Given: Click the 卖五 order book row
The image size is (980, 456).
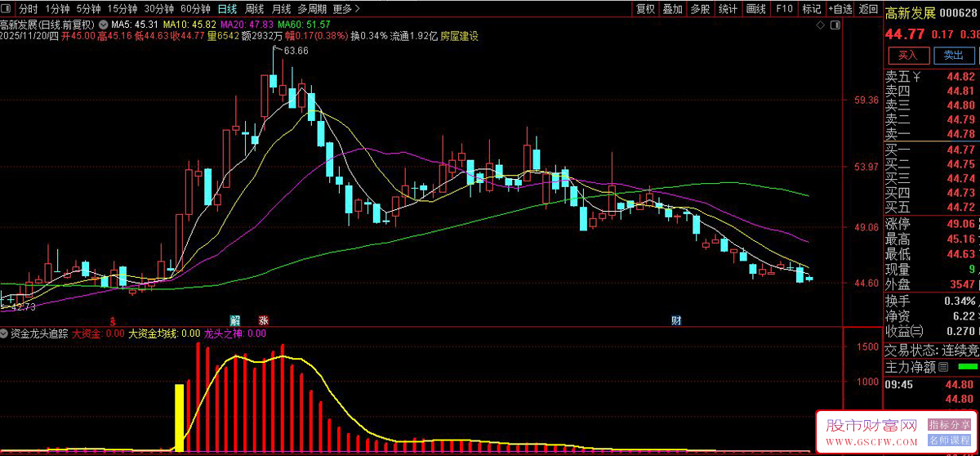Looking at the screenshot, I should (x=932, y=77).
